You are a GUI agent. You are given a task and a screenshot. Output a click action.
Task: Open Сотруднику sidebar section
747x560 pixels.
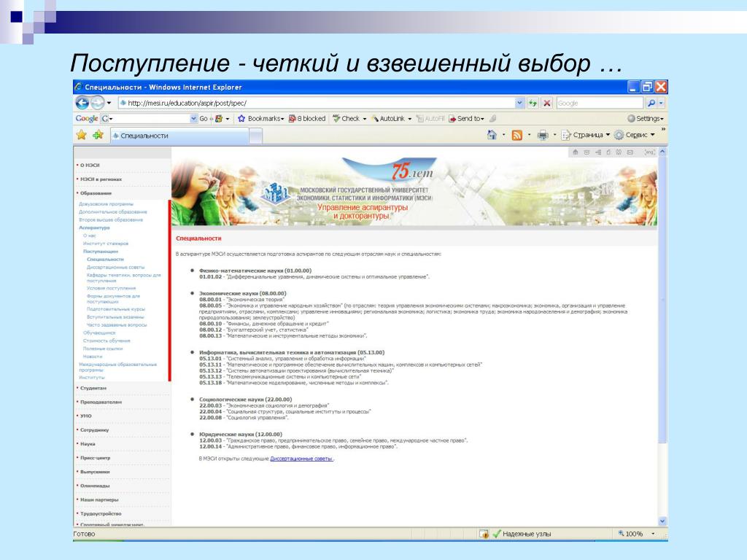click(x=94, y=430)
